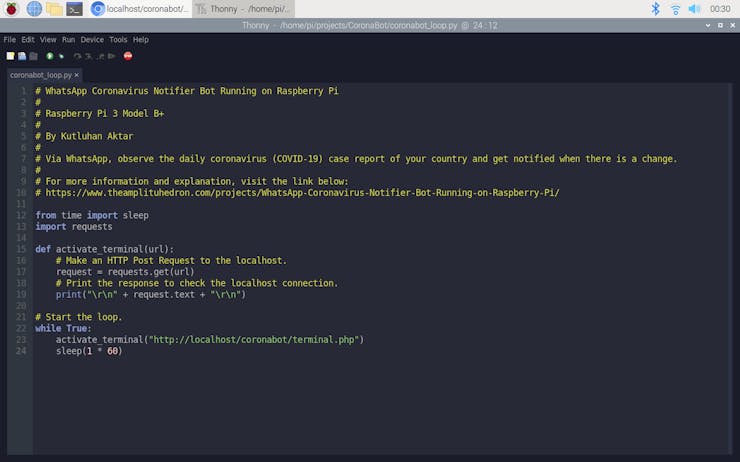This screenshot has height=462, width=740.
Task: Click the Step into debug icon
Action: click(89, 56)
